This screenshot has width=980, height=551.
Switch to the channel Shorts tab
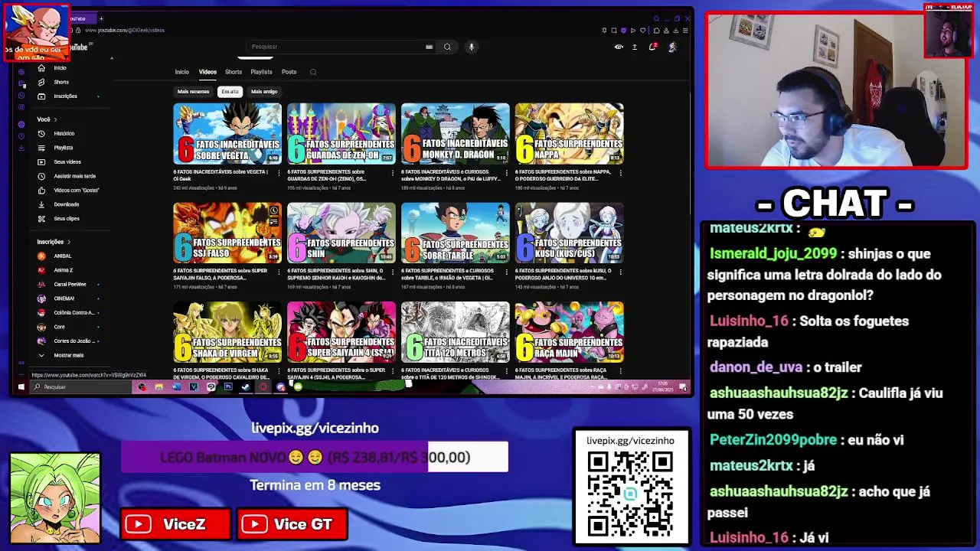[x=234, y=72]
